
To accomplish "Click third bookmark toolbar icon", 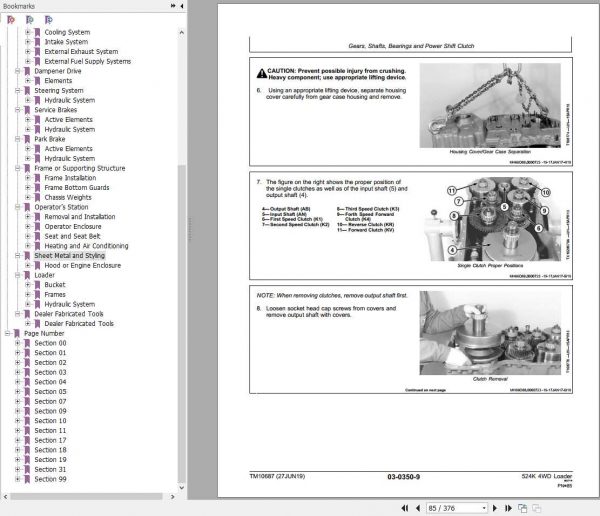I will pyautogui.click(x=49, y=20).
